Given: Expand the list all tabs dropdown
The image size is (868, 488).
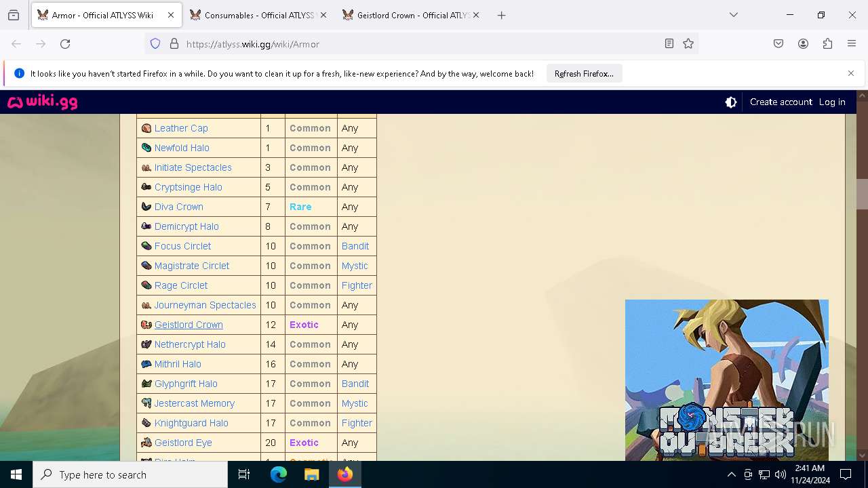Looking at the screenshot, I should (x=734, y=15).
